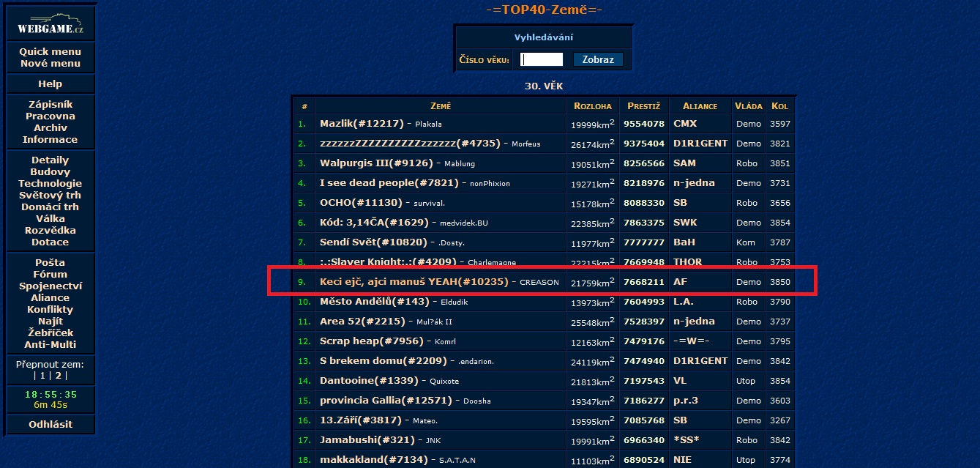The height and width of the screenshot is (468, 980).
Task: Open Zápisník from the sidebar
Action: pyautogui.click(x=50, y=105)
